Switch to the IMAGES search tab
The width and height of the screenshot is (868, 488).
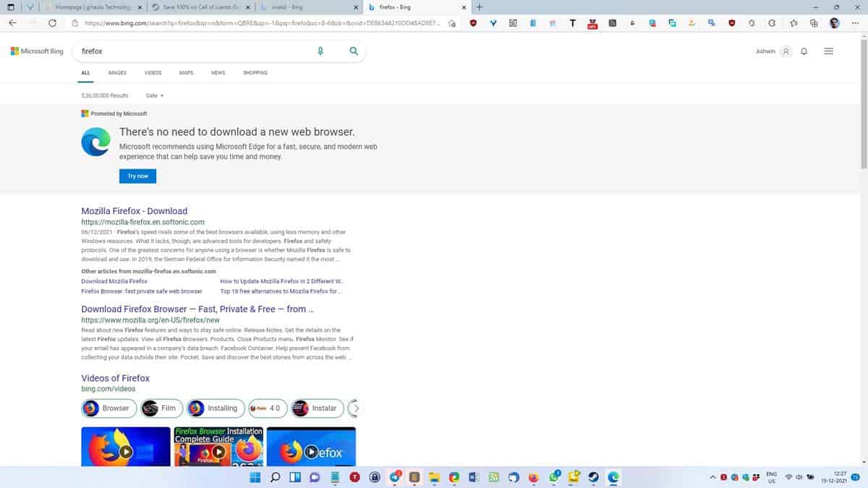[x=116, y=73]
